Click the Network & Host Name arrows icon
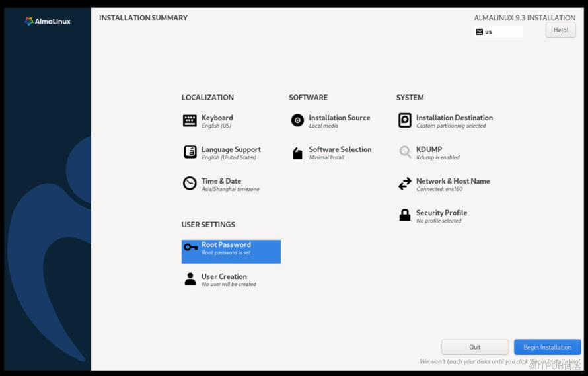The width and height of the screenshot is (588, 376). [x=404, y=184]
